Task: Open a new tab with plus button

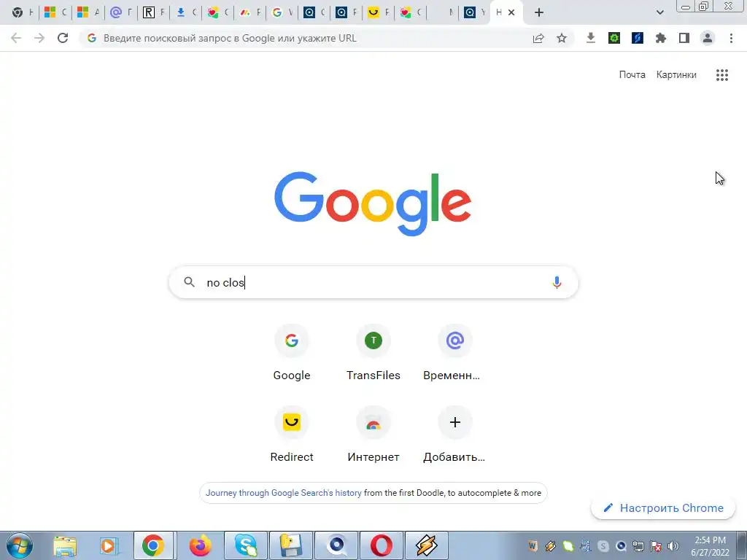Action: click(539, 12)
